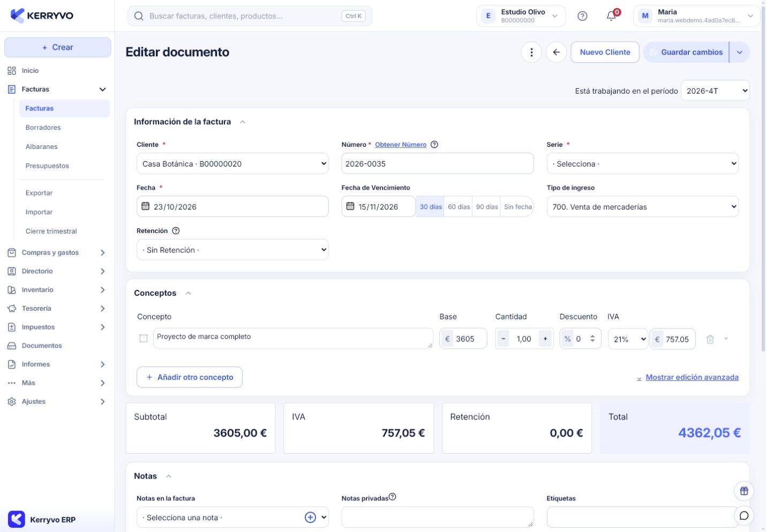Open the gift icon floating button
Screen dimensions: 766x532
[x=744, y=491]
